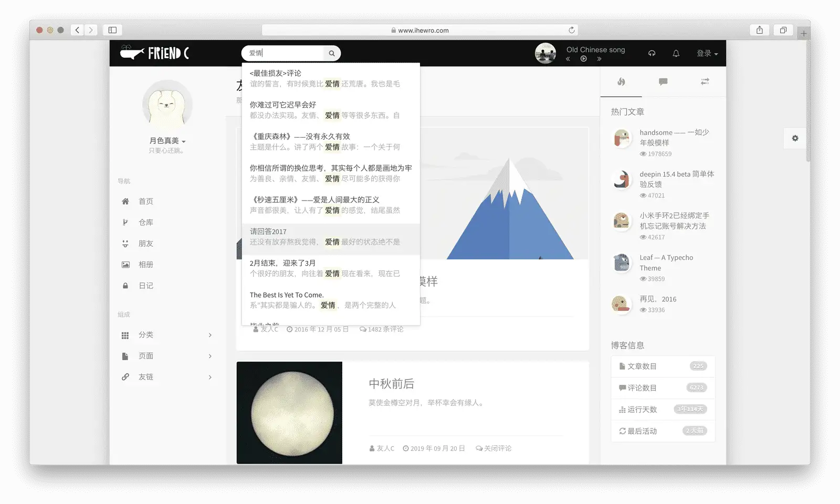The width and height of the screenshot is (840, 504).
Task: Expand the 友链 links section
Action: coord(167,377)
